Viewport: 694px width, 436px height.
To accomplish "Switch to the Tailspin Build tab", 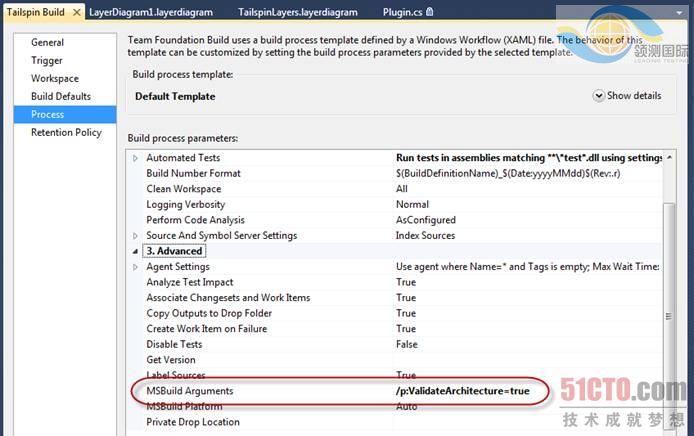I will [35, 12].
